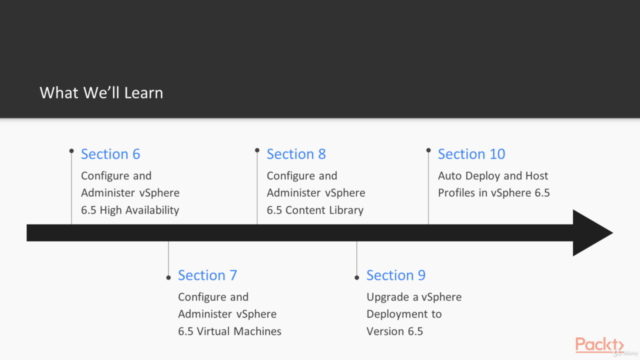Click the 'What We'll Learn' slide title
This screenshot has height=360, width=640.
101,93
